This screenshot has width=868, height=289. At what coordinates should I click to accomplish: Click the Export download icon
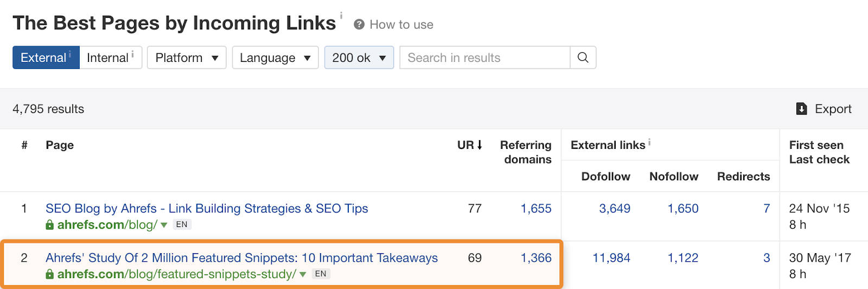coord(801,109)
